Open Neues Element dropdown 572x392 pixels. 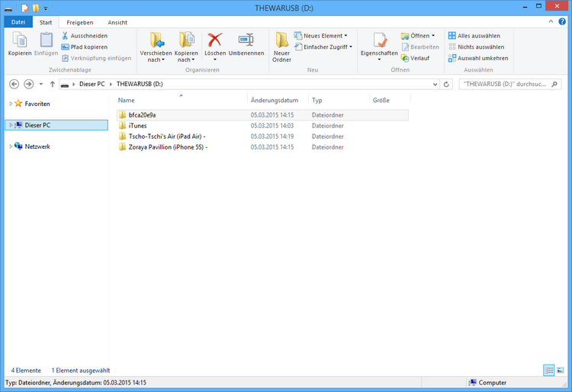(321, 36)
